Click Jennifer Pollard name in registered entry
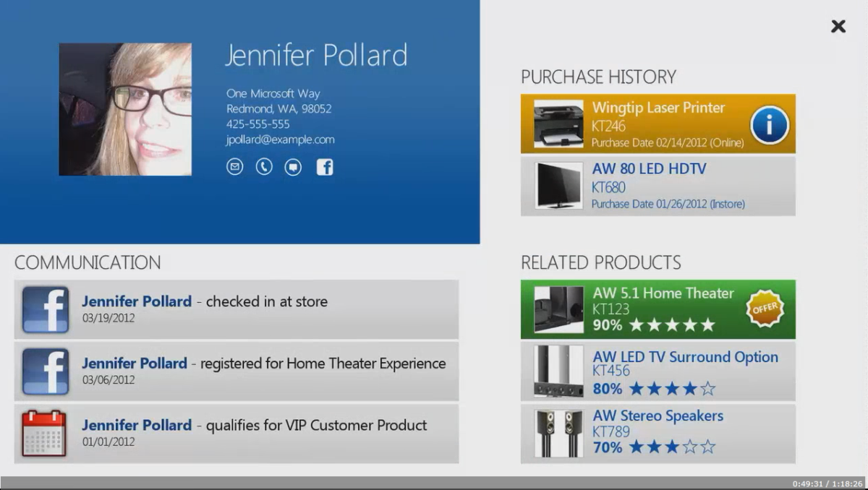This screenshot has width=868, height=490. pos(135,364)
